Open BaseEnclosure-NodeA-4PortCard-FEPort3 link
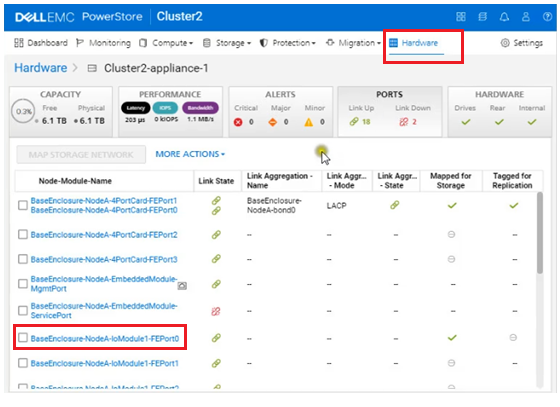This screenshot has width=560, height=407. coord(104,259)
